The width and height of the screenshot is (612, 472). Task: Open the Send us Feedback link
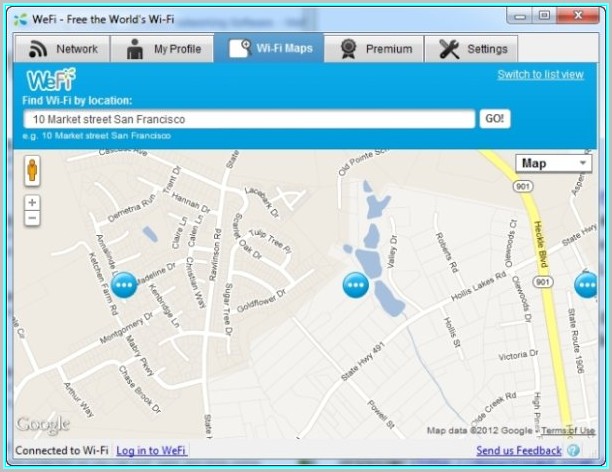pyautogui.click(x=518, y=452)
